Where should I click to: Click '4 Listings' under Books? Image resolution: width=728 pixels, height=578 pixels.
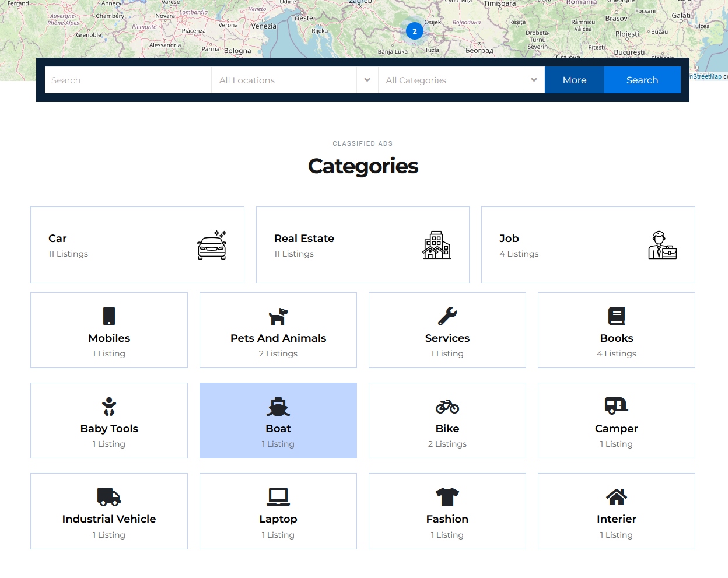pos(617,353)
